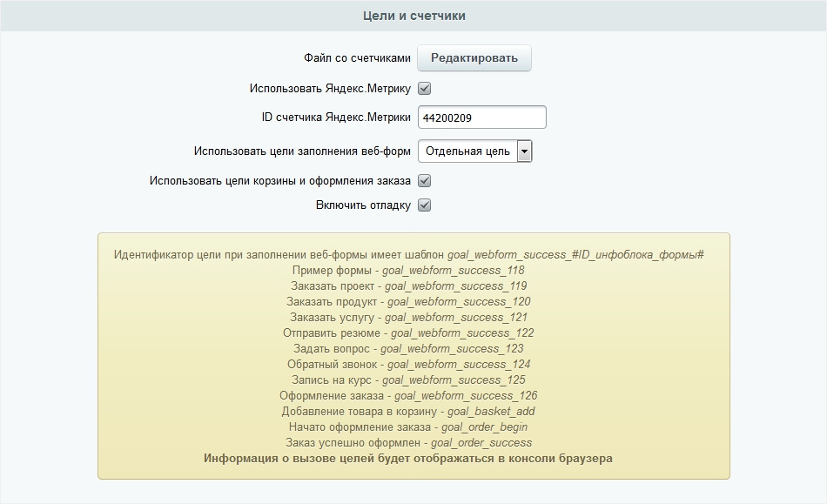The width and height of the screenshot is (827, 504).
Task: Click the Заказать проект goal line
Action: click(408, 286)
